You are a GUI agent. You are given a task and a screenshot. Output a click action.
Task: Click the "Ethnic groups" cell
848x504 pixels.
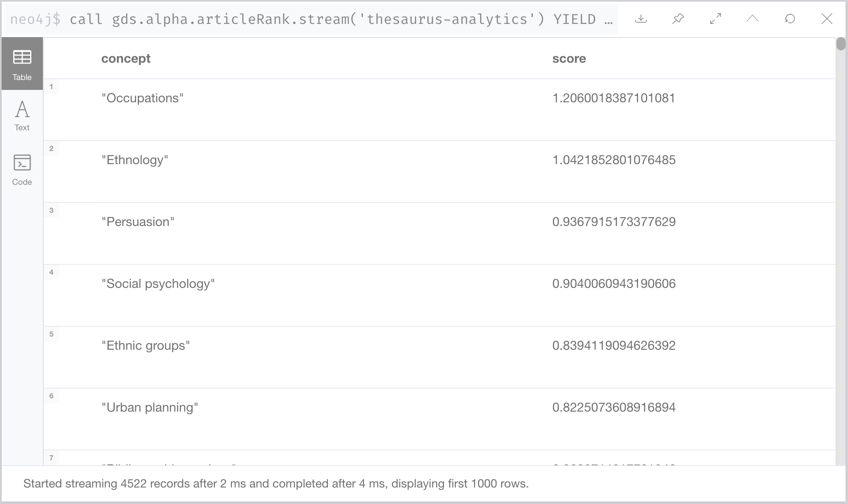[146, 346]
